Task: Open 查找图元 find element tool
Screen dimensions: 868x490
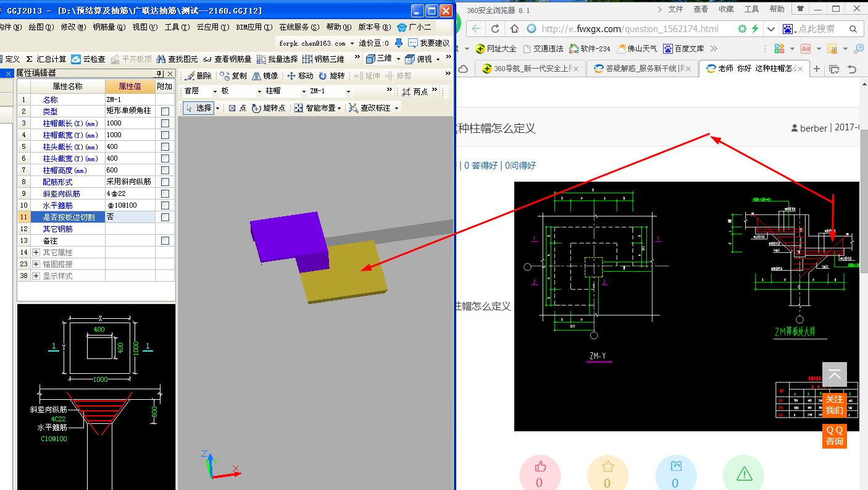Action: (x=177, y=59)
